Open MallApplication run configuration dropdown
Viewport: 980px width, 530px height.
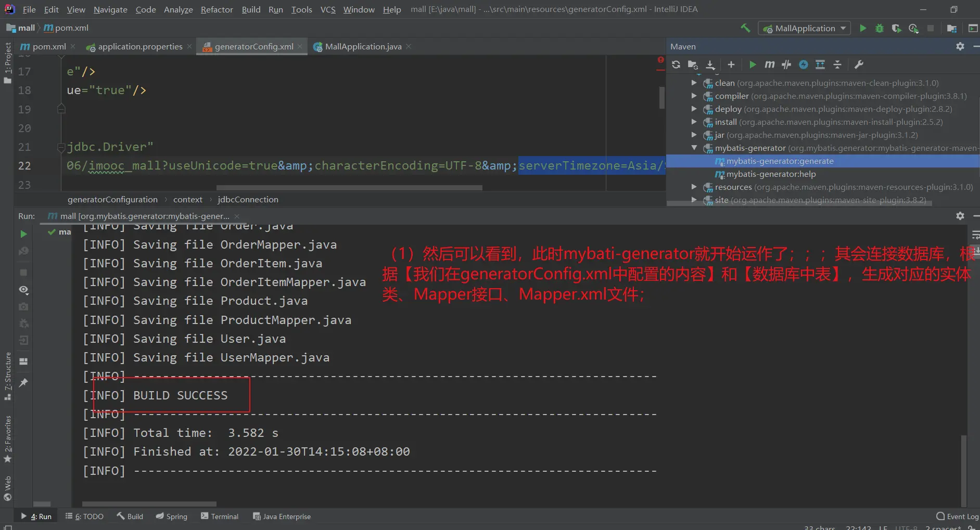(804, 29)
